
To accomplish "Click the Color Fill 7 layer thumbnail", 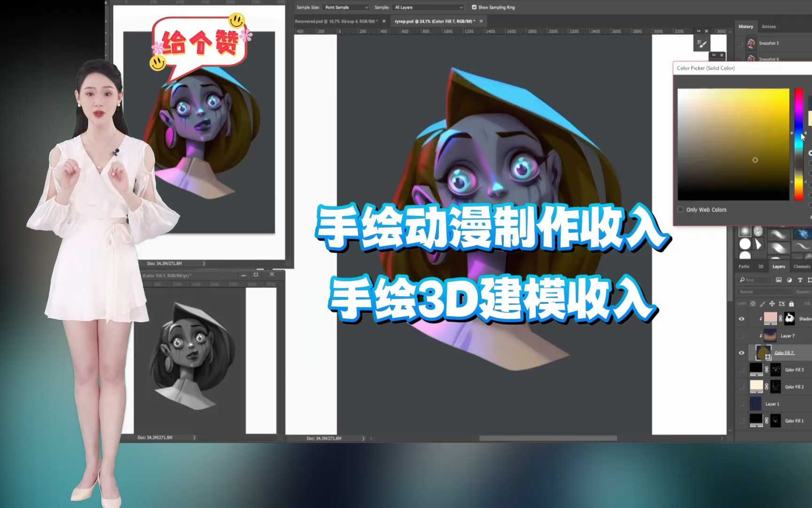I will [763, 352].
